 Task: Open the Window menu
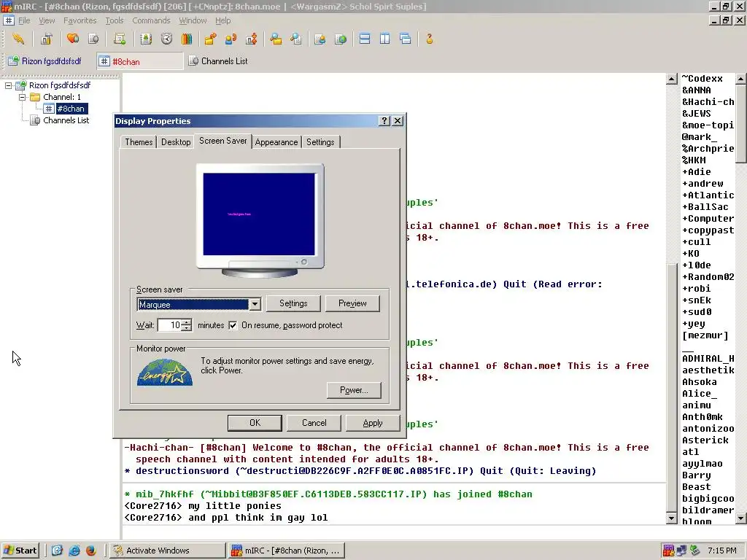(x=193, y=20)
